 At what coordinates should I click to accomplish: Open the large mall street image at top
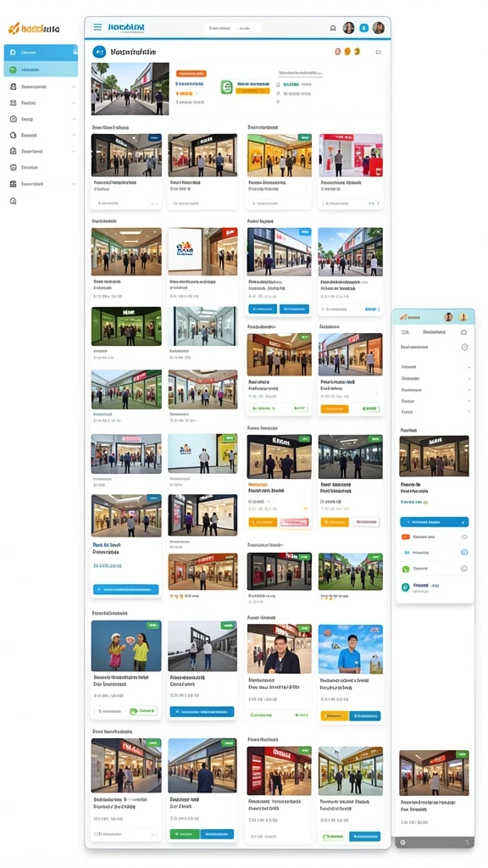pyautogui.click(x=130, y=88)
